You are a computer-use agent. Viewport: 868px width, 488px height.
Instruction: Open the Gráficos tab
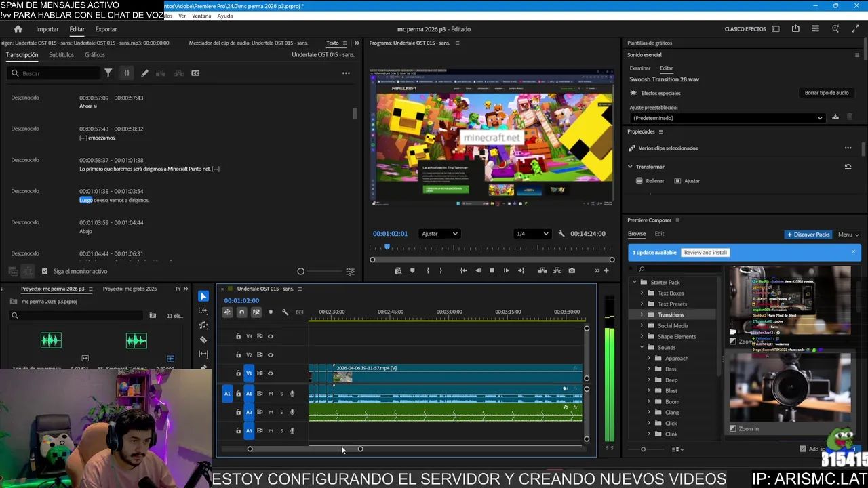pos(95,54)
